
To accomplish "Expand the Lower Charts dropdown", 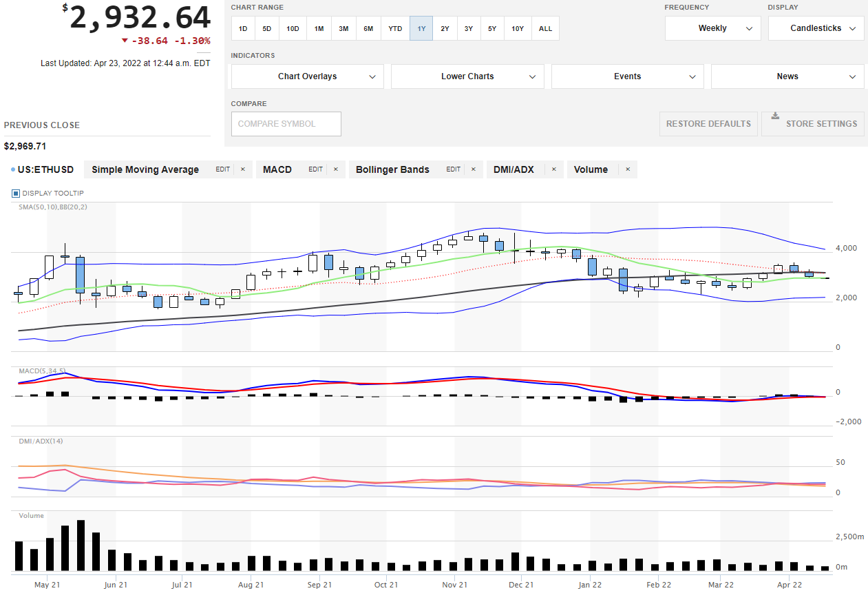I will coord(467,76).
